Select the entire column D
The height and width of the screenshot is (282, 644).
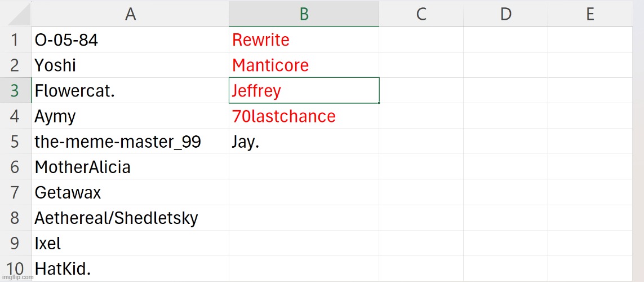pos(505,14)
